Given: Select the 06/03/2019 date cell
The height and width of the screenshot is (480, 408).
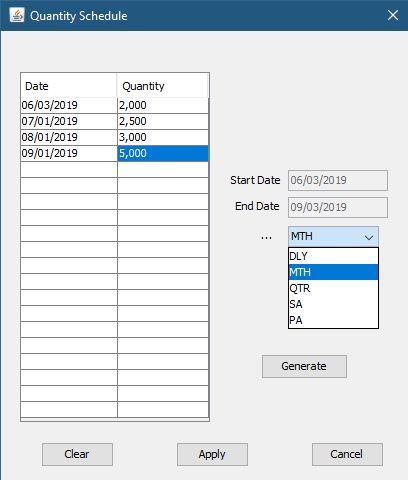Looking at the screenshot, I should 69,105.
